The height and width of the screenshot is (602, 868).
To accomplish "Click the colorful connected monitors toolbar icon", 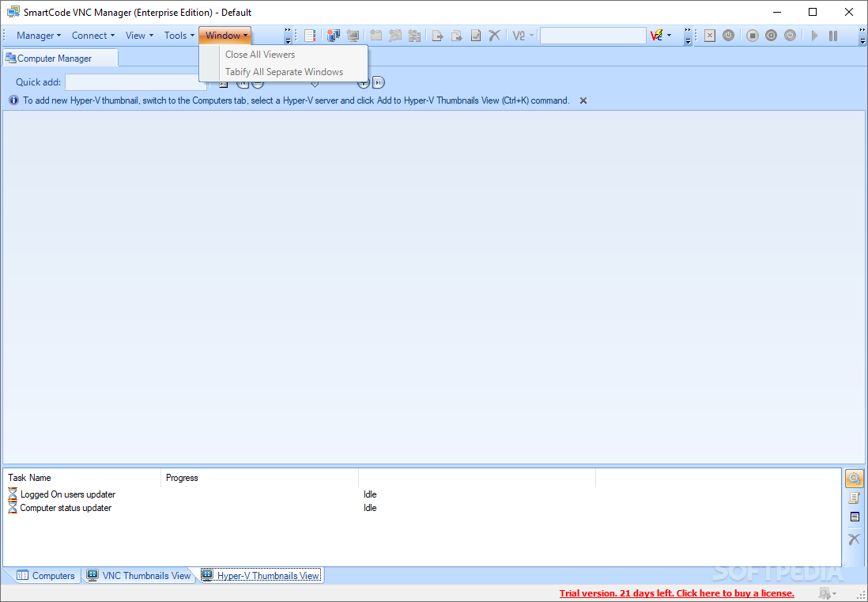I will tap(334, 36).
